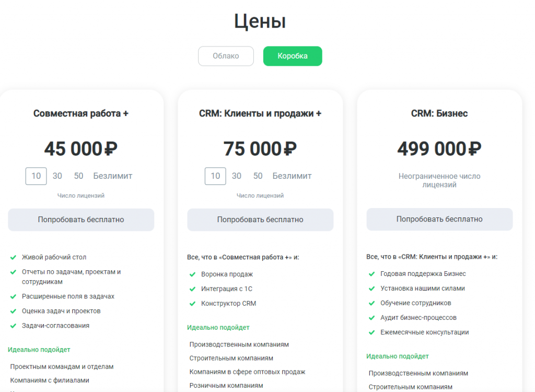Select 10 licenses for CRM: Клиенты и продажи +
This screenshot has width=535, height=392.
click(215, 176)
